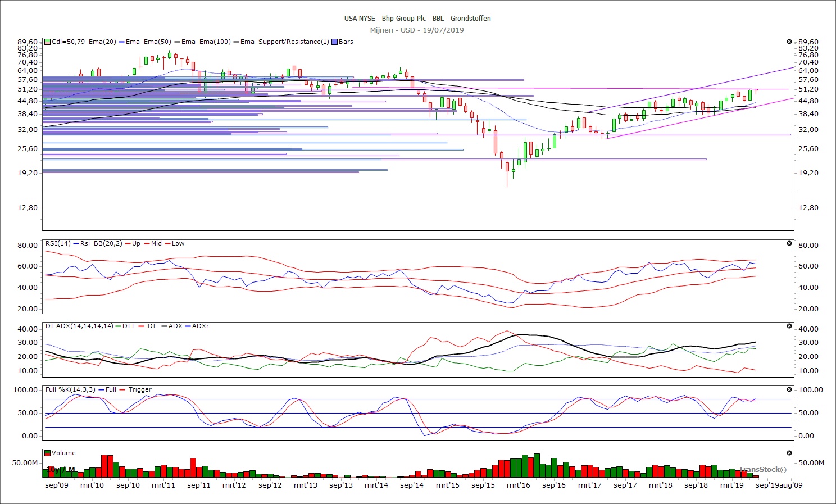
Task: Click the Cdl=50,79 value label
Action: (68, 42)
